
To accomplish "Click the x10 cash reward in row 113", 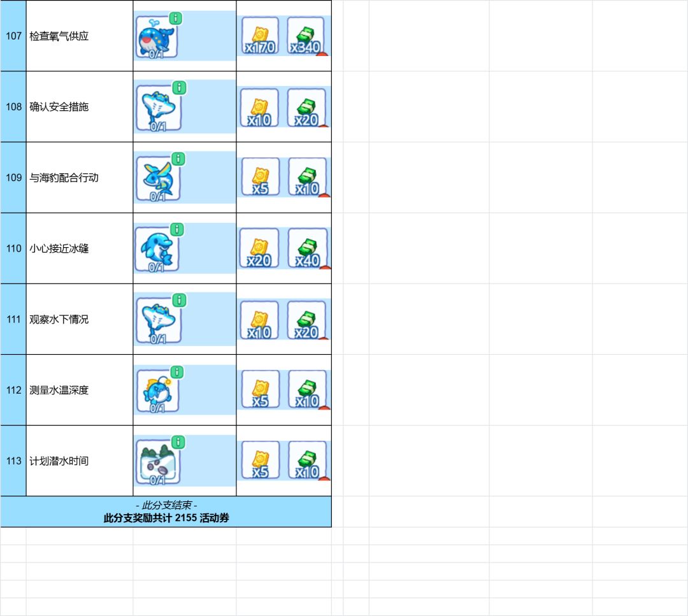I will pyautogui.click(x=308, y=460).
